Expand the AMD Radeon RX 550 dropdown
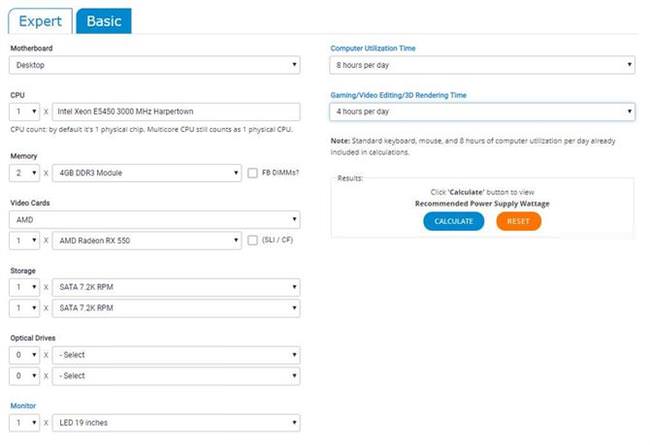650x445 pixels. tap(147, 241)
